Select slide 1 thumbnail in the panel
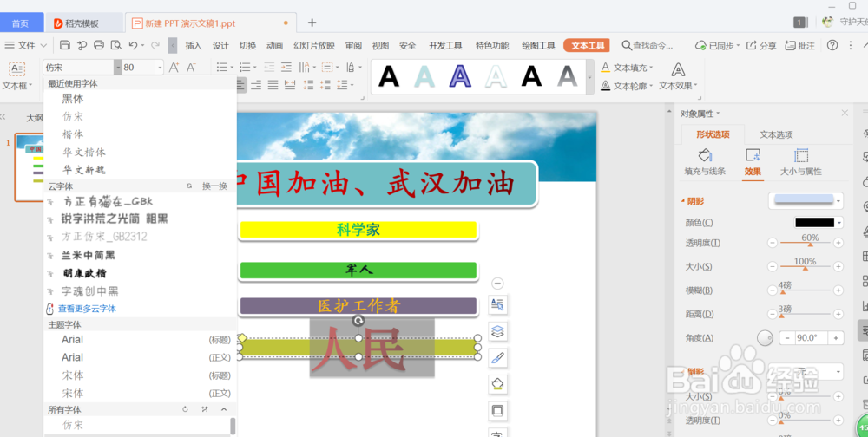Viewport: 868px width, 437px height. pos(30,167)
